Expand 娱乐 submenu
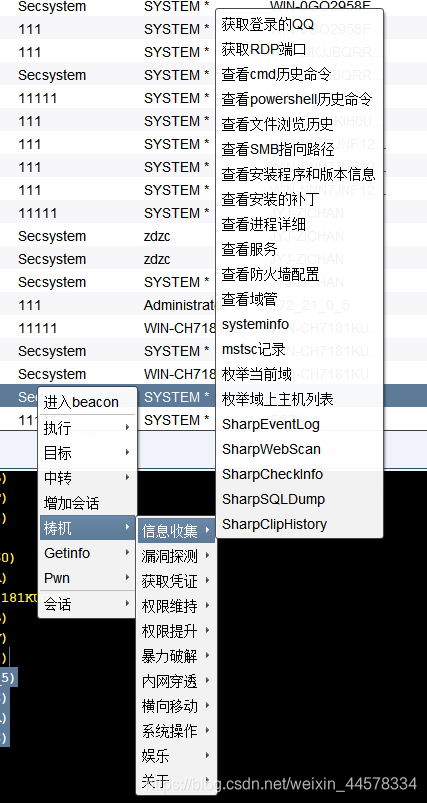 [x=176, y=756]
